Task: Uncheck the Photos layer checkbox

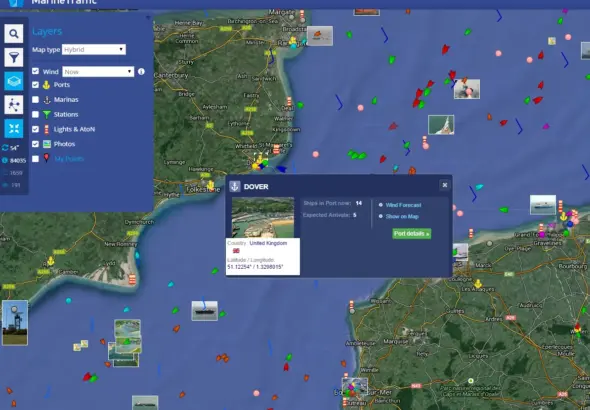Action: click(x=35, y=144)
